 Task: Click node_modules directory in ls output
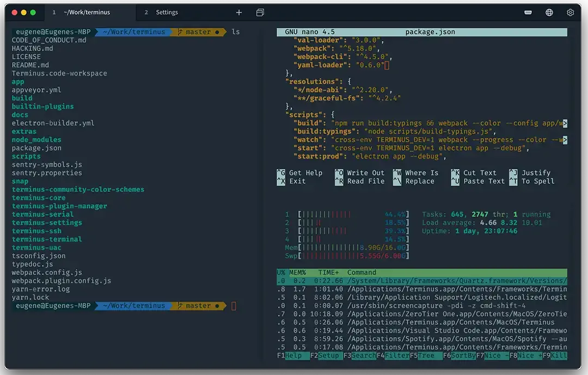point(36,140)
